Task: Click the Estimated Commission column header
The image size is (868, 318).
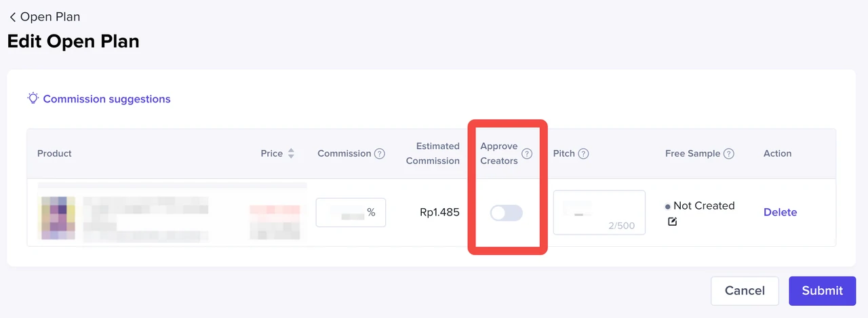Action: tap(433, 153)
